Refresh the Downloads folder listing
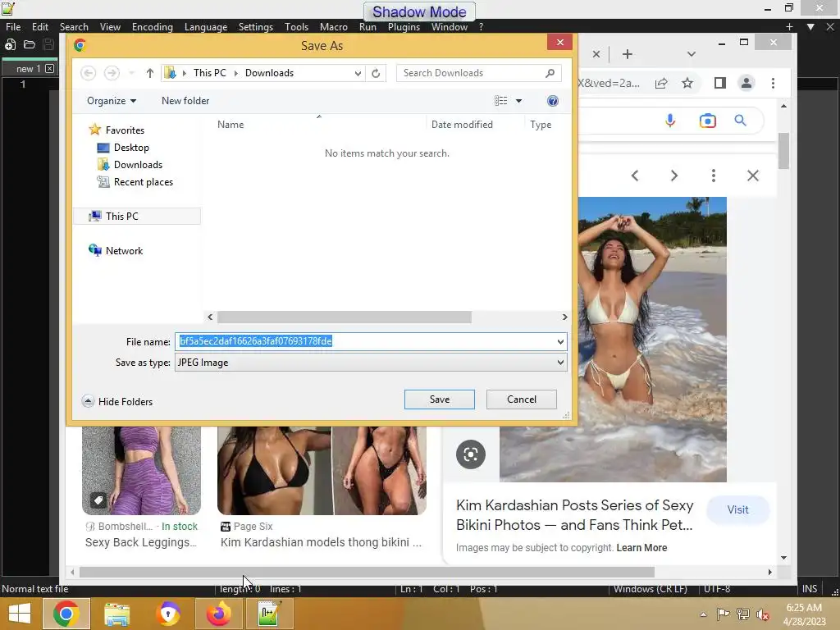Viewport: 840px width, 630px height. (x=376, y=73)
